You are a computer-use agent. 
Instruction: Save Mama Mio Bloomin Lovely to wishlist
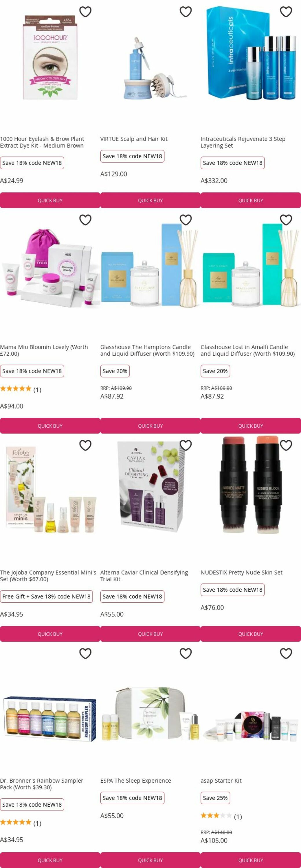pos(85,220)
